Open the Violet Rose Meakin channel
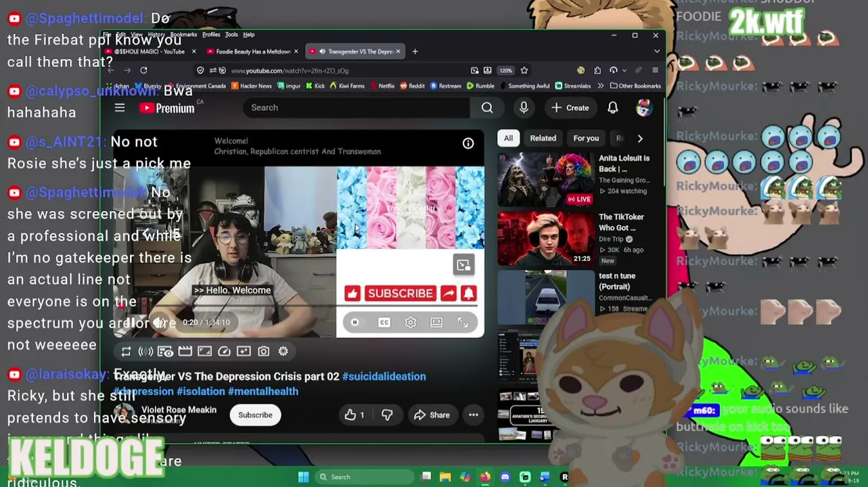Screen dimensions: 868x487 coord(179,410)
